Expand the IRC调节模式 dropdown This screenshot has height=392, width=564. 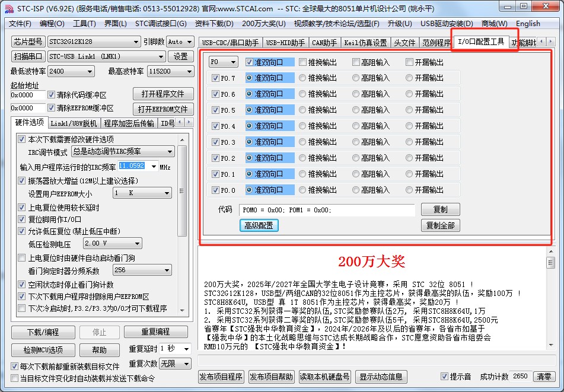(x=170, y=152)
